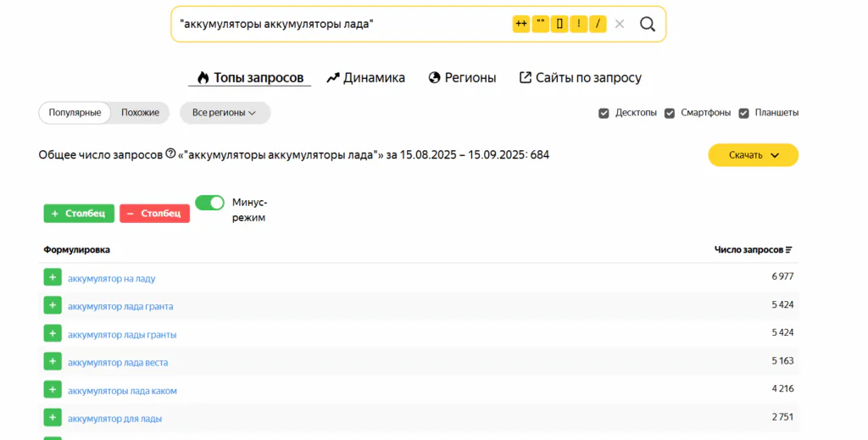Switch to the Динамика tab

point(366,77)
